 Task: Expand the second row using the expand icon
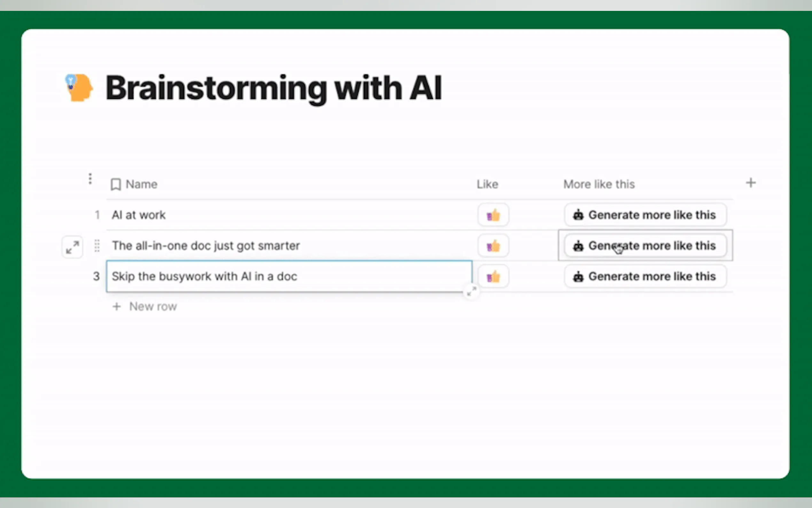click(73, 247)
